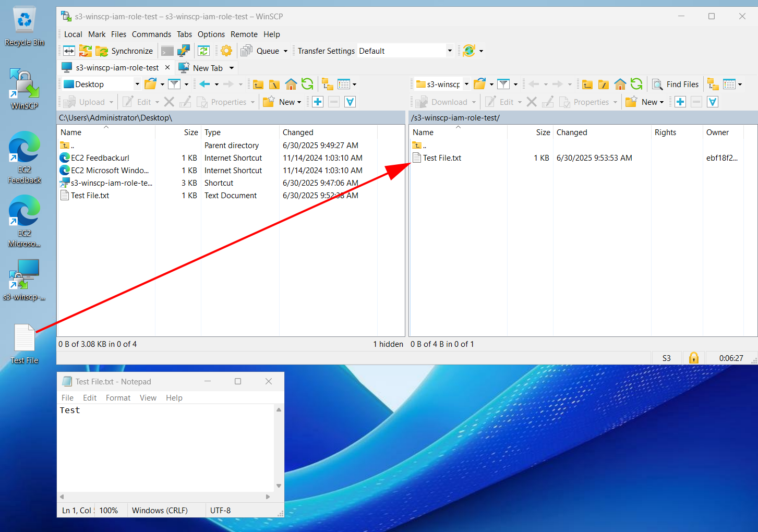Click local panel back arrow

pyautogui.click(x=205, y=84)
